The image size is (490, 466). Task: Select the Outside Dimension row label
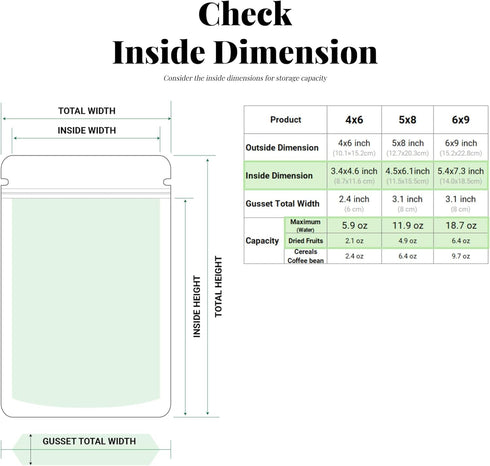pyautogui.click(x=282, y=148)
